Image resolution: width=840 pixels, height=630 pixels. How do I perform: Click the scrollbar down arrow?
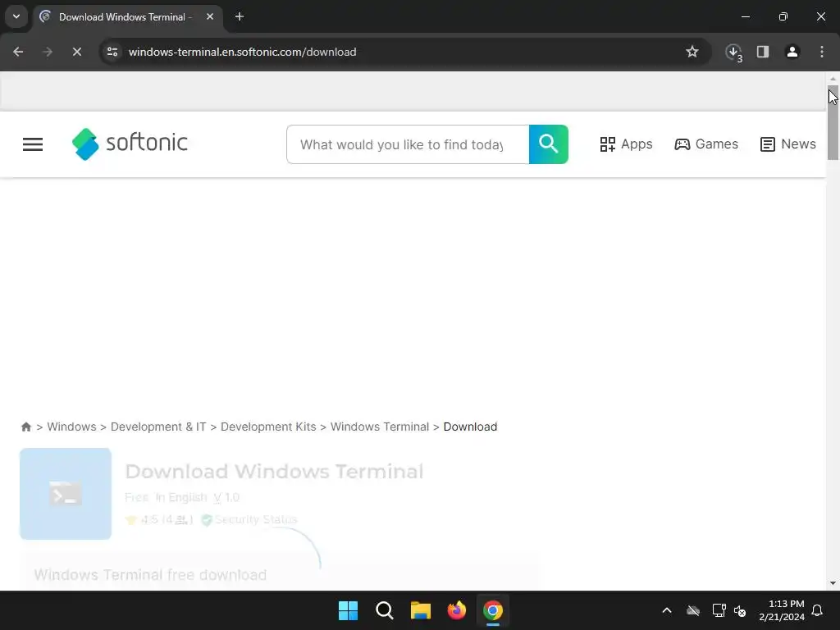coord(833,583)
